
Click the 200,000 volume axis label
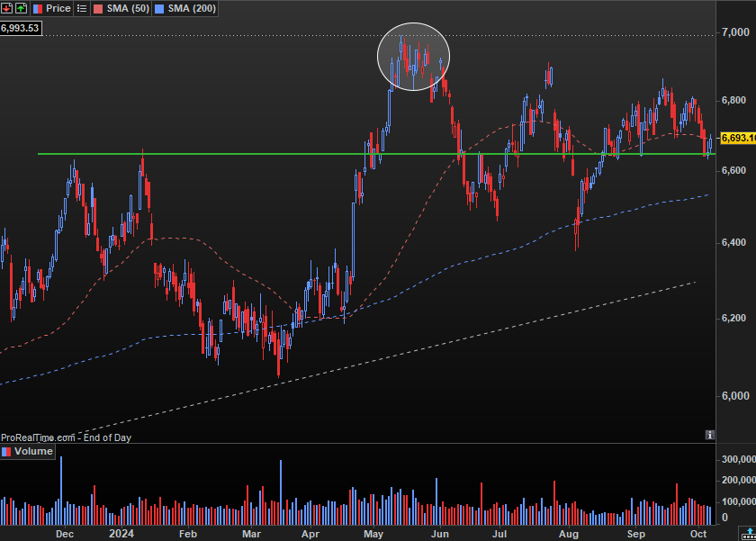(x=739, y=481)
